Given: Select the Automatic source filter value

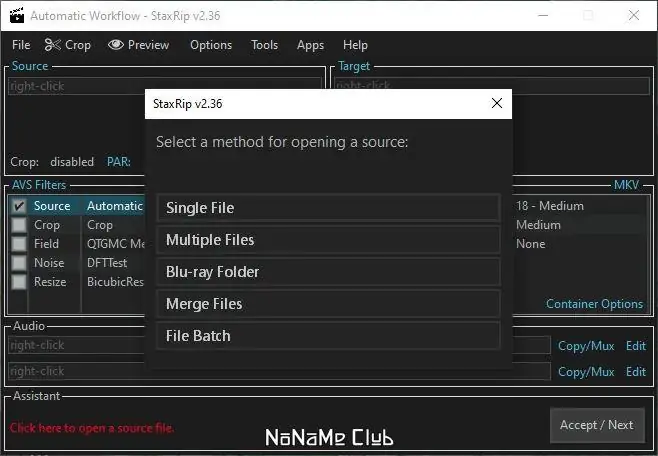Looking at the screenshot, I should coord(115,206).
